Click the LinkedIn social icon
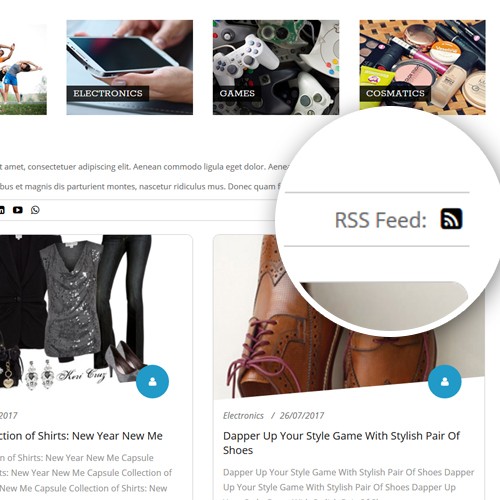 (2, 210)
